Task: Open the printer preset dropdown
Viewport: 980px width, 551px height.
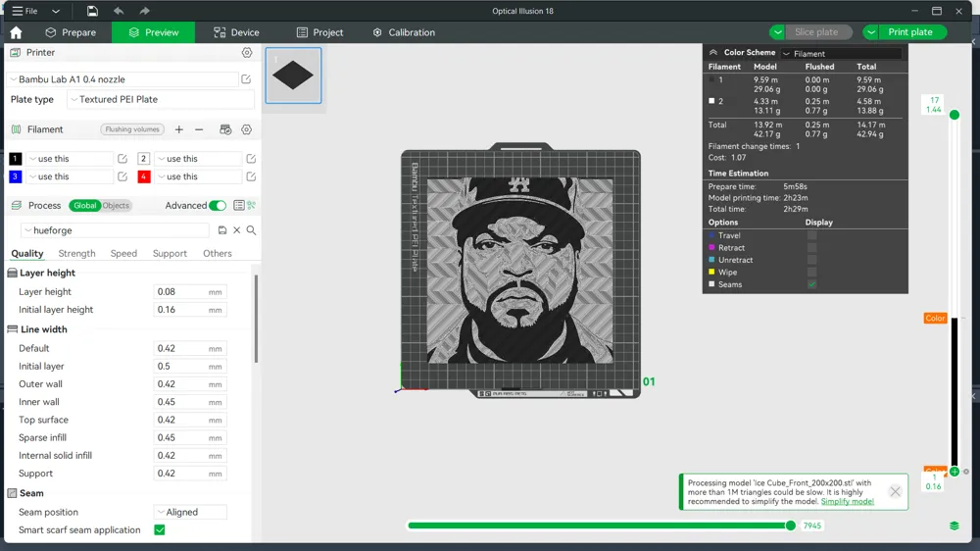Action: coord(122,79)
